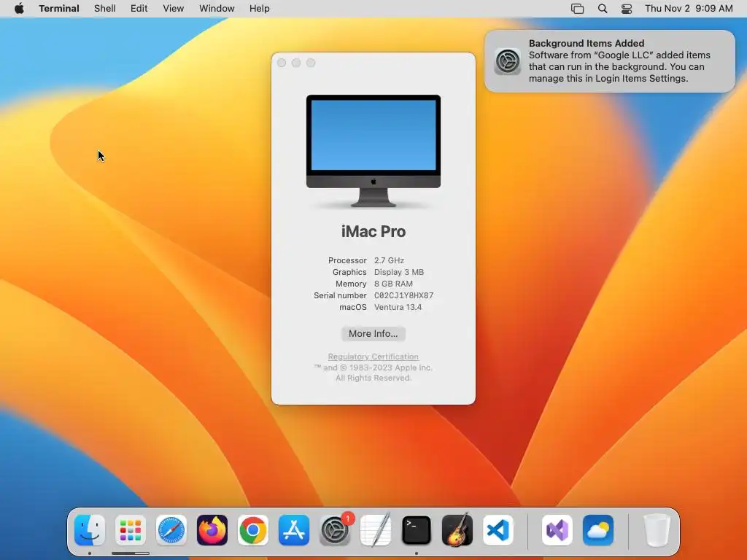Image resolution: width=747 pixels, height=560 pixels.
Task: Click the Ventura 13.4 macOS version text
Action: point(398,307)
